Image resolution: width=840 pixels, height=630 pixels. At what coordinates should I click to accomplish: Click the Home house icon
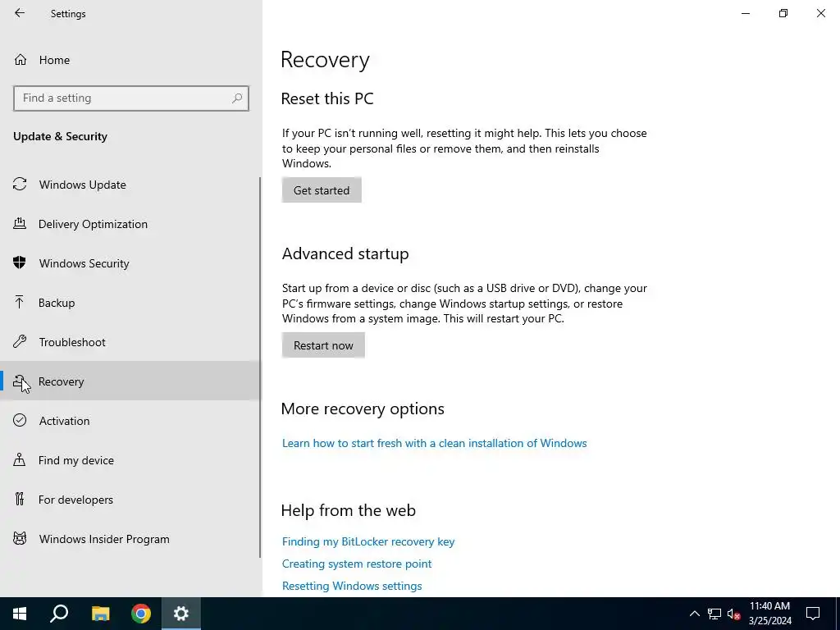[21, 59]
